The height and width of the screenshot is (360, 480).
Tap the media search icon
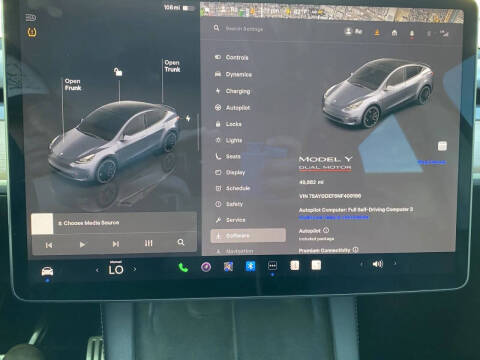point(181,242)
